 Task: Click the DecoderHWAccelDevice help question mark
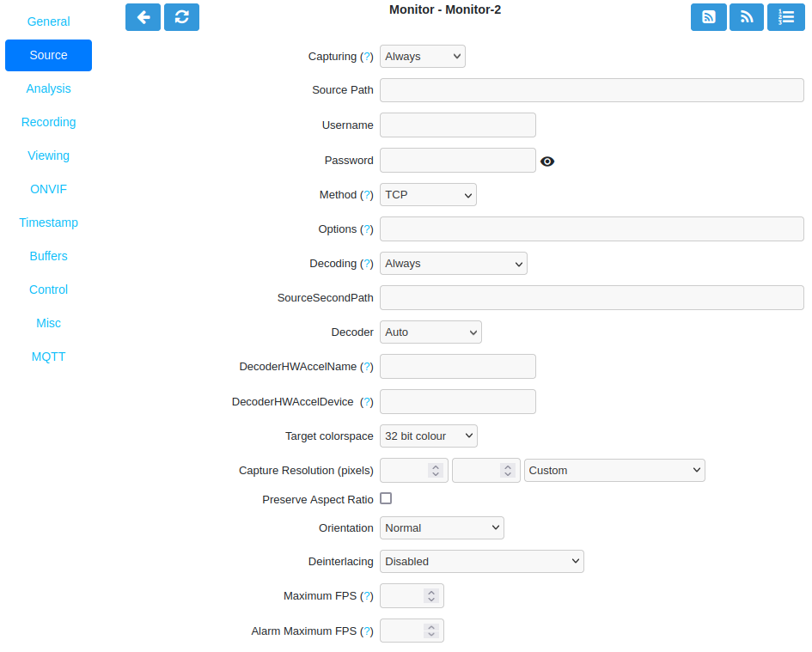click(x=367, y=402)
